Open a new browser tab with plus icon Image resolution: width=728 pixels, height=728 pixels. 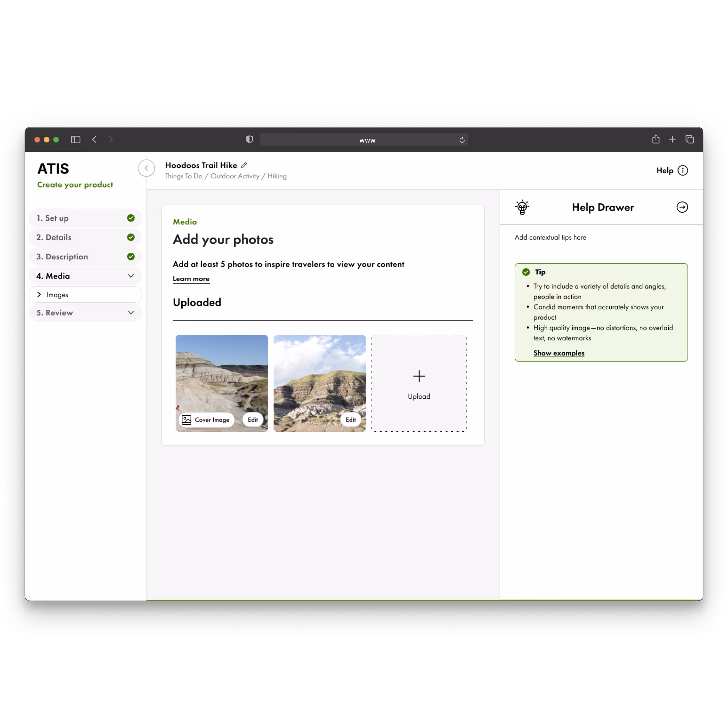tap(672, 140)
